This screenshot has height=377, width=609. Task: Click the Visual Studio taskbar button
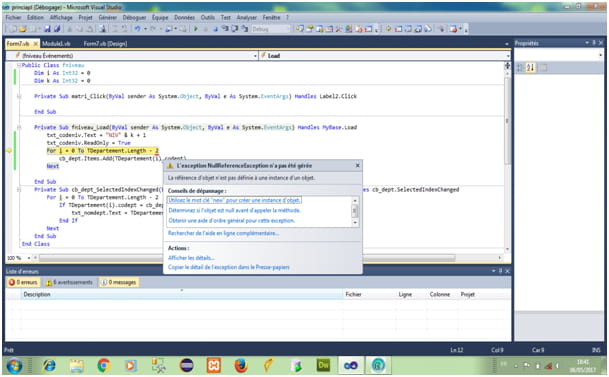coord(350,365)
